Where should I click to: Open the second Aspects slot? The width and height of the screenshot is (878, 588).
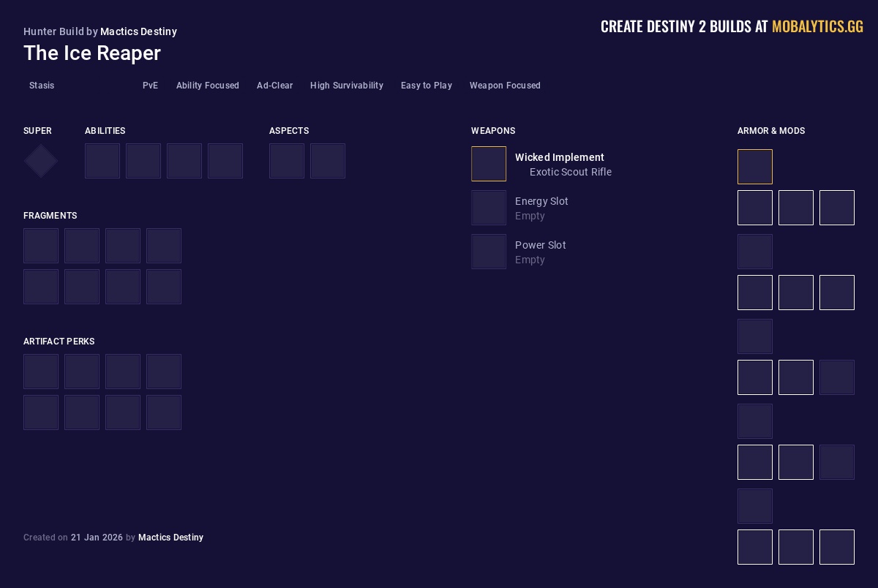(328, 161)
